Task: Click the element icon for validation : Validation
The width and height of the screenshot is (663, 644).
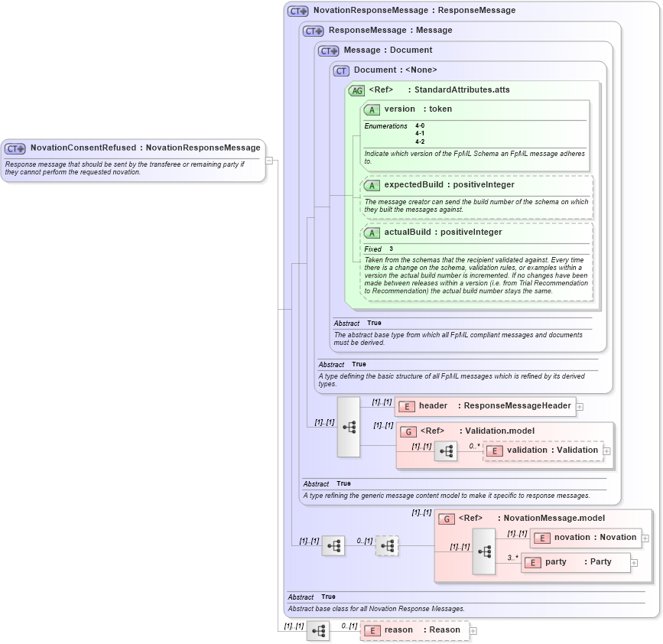Action: [x=495, y=450]
